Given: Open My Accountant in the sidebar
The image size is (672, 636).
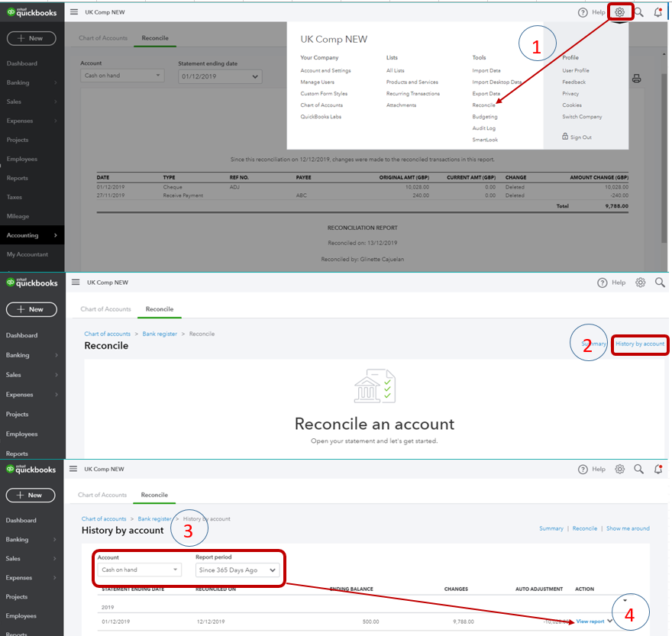Looking at the screenshot, I should coord(27,254).
